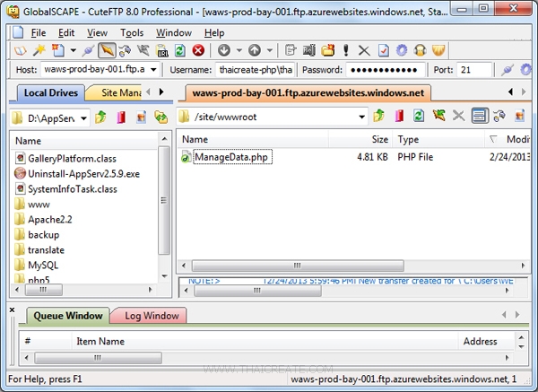
Task: Select the www folder in local list
Action: pyautogui.click(x=39, y=205)
